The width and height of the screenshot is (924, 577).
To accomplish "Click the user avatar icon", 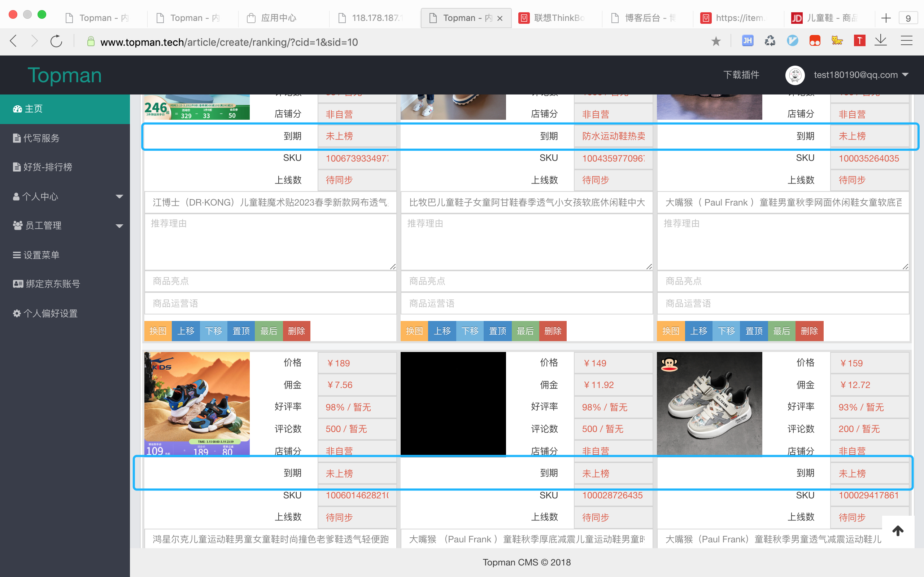I will point(795,75).
